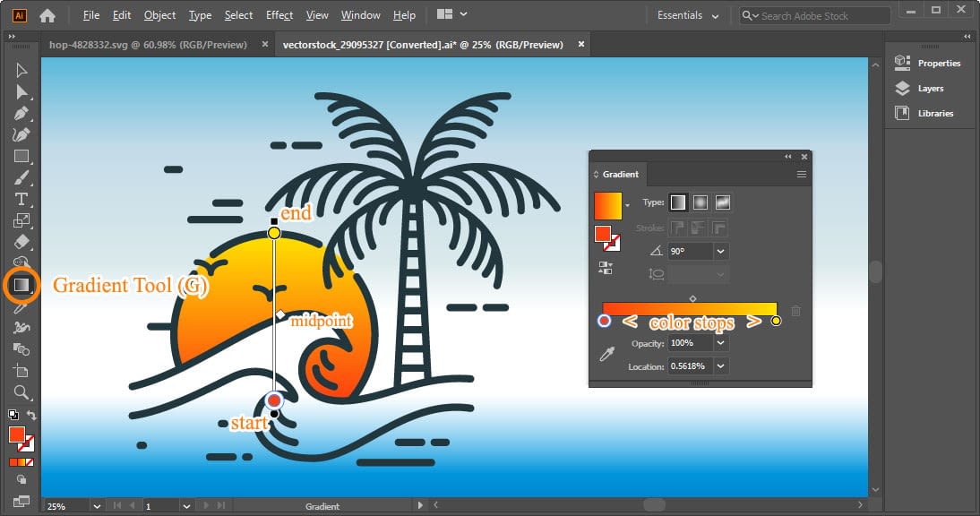Viewport: 980px width, 516px height.
Task: Open the Object menu
Action: [159, 14]
